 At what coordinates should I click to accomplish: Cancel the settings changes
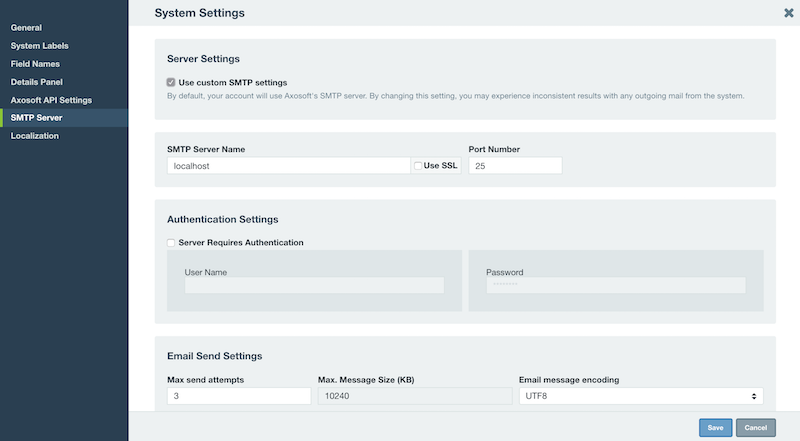point(756,428)
